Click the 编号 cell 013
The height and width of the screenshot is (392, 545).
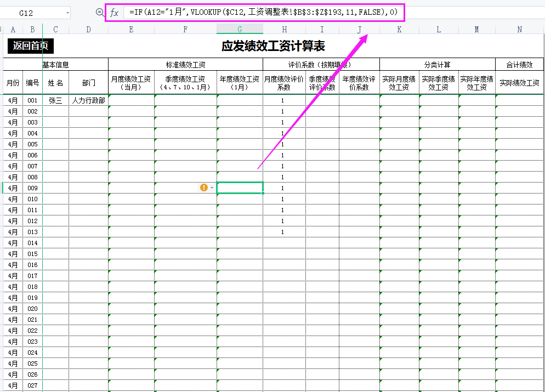coord(32,232)
